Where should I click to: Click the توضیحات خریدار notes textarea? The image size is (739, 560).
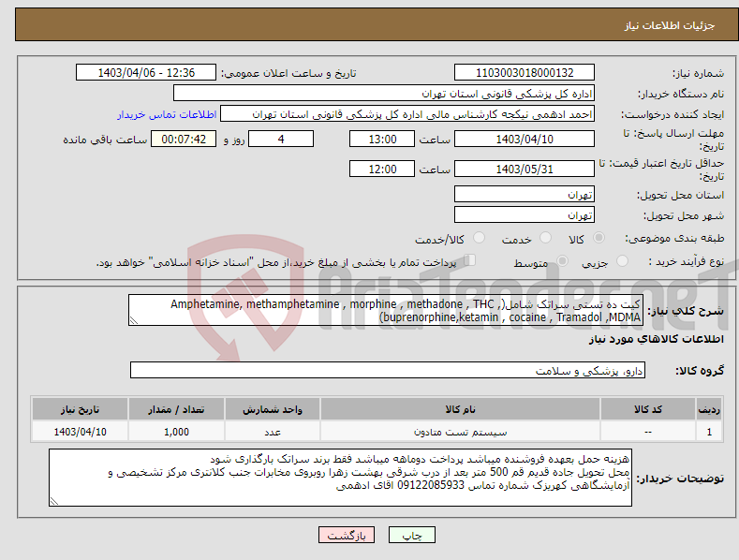(340, 478)
